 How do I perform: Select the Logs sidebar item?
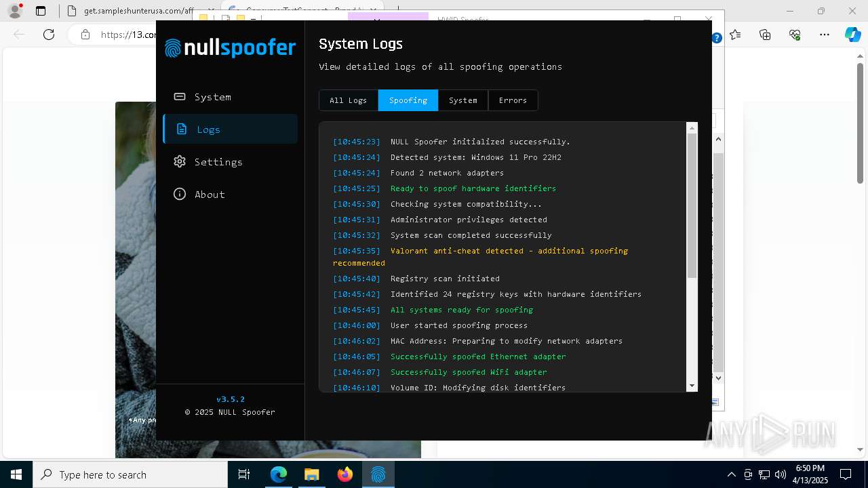pos(230,129)
